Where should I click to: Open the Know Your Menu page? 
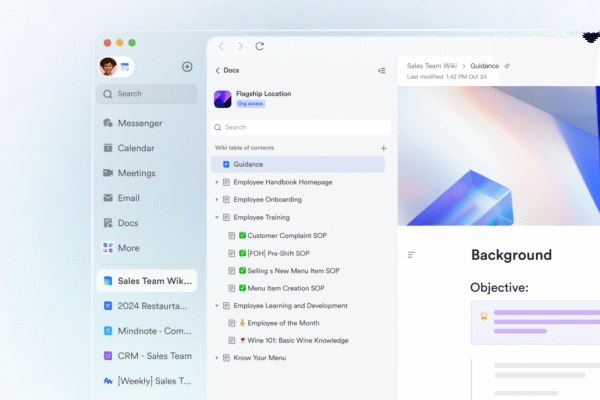coord(260,358)
